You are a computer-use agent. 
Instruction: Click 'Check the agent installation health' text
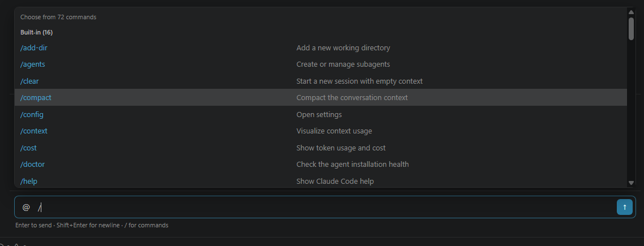coord(352,164)
